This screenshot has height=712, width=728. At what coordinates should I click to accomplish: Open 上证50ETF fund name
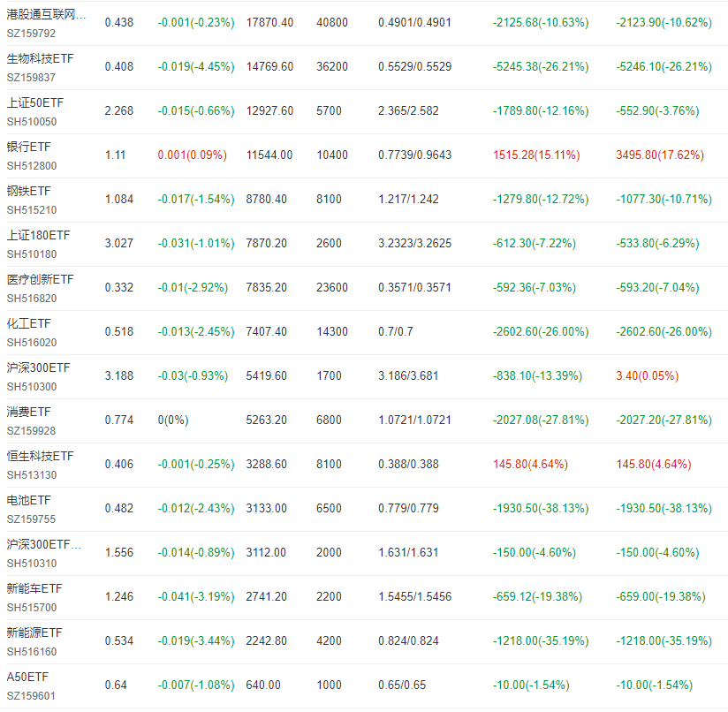[34, 102]
